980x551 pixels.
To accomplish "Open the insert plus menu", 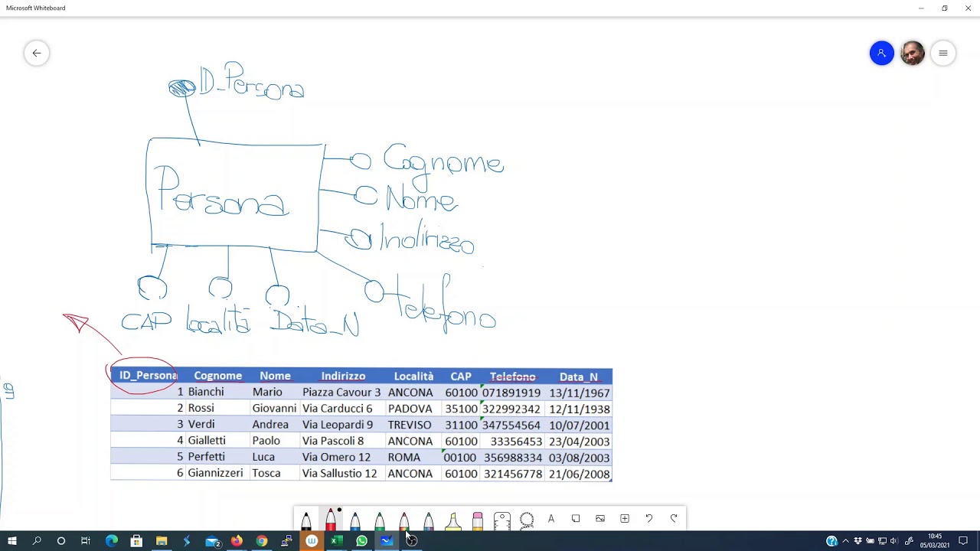I will coord(625,519).
